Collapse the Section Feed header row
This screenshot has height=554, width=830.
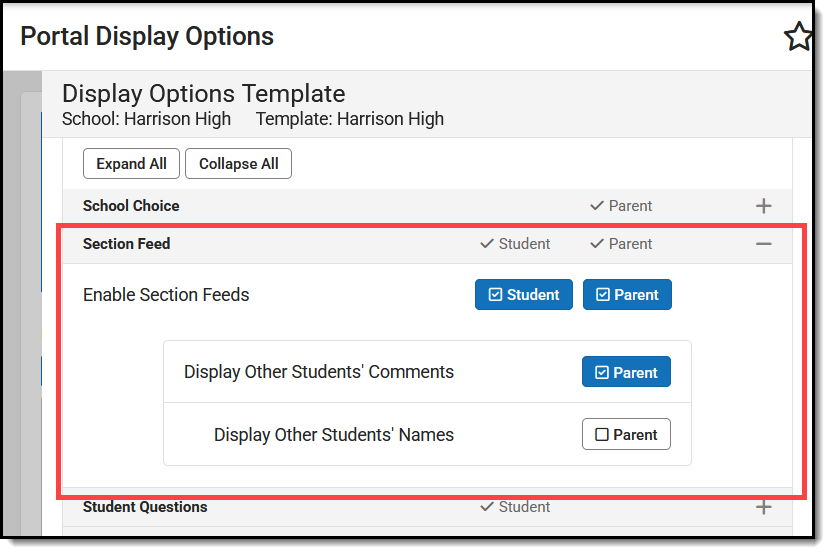(x=127, y=244)
